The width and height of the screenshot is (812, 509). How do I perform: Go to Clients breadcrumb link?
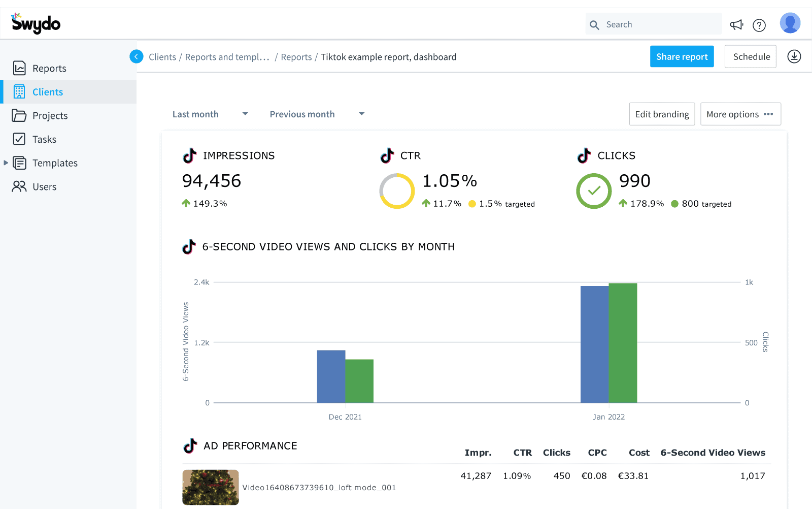point(162,57)
